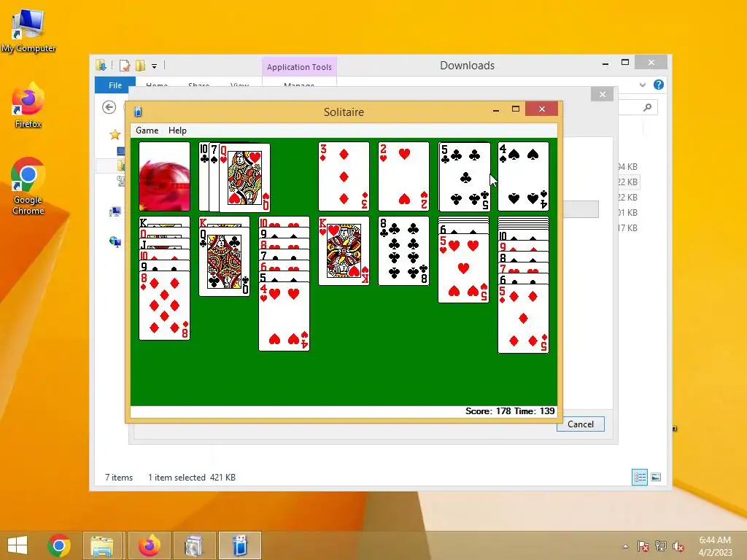Maximize the Solitaire window
This screenshot has height=560, width=747.
[516, 109]
